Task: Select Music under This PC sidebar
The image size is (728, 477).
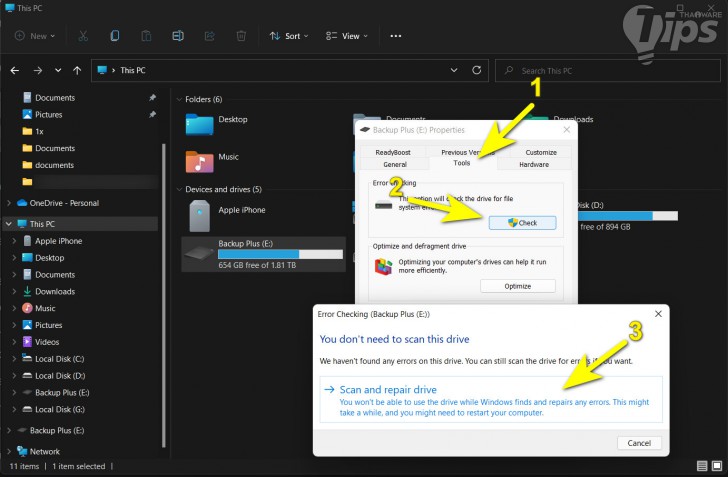Action: (45, 308)
